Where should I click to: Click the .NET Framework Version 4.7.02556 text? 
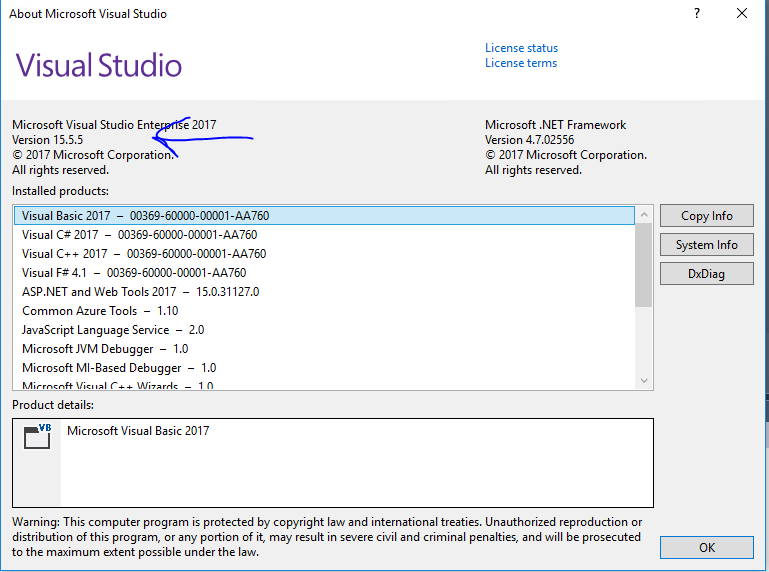pyautogui.click(x=529, y=140)
